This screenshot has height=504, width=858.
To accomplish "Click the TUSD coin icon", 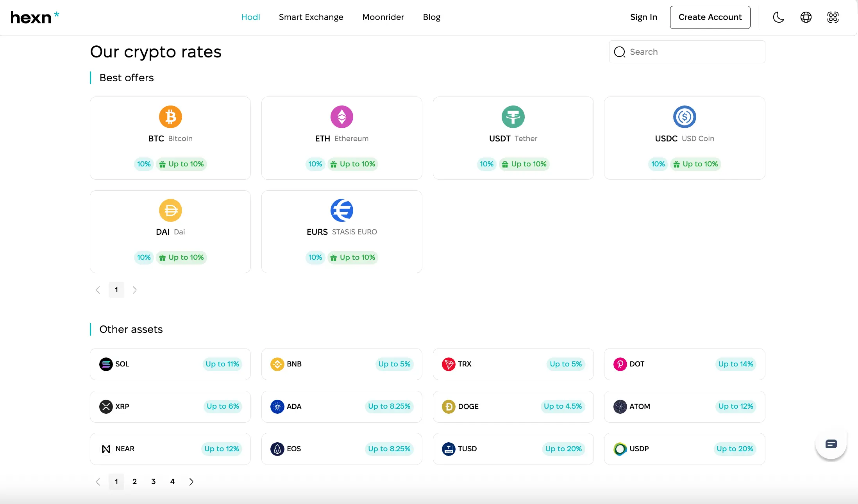I will pos(449,449).
